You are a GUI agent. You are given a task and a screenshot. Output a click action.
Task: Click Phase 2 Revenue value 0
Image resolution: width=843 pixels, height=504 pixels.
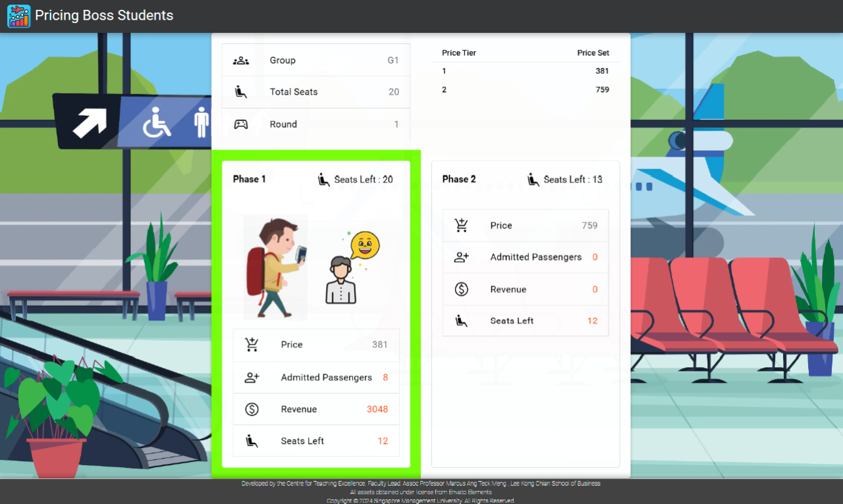[x=595, y=290]
